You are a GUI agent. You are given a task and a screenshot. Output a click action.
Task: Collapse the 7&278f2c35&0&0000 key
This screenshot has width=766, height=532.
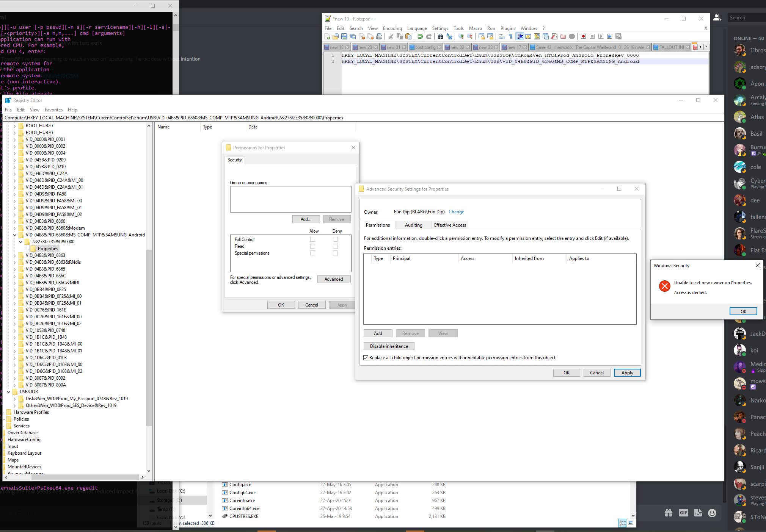(21, 242)
